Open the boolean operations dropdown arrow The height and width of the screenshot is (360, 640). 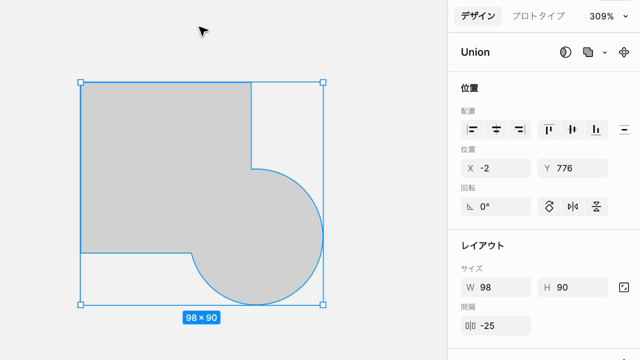(605, 53)
